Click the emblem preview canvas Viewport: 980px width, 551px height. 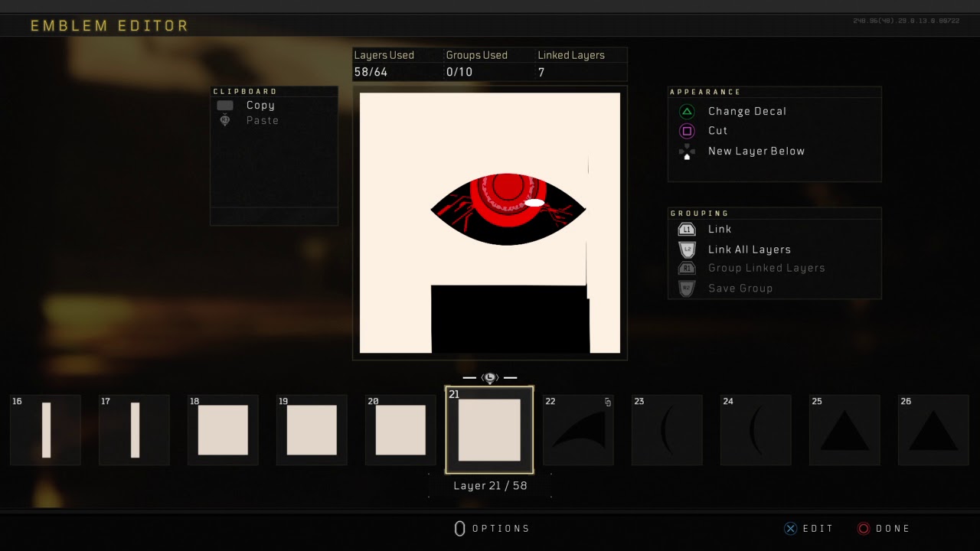(x=490, y=223)
